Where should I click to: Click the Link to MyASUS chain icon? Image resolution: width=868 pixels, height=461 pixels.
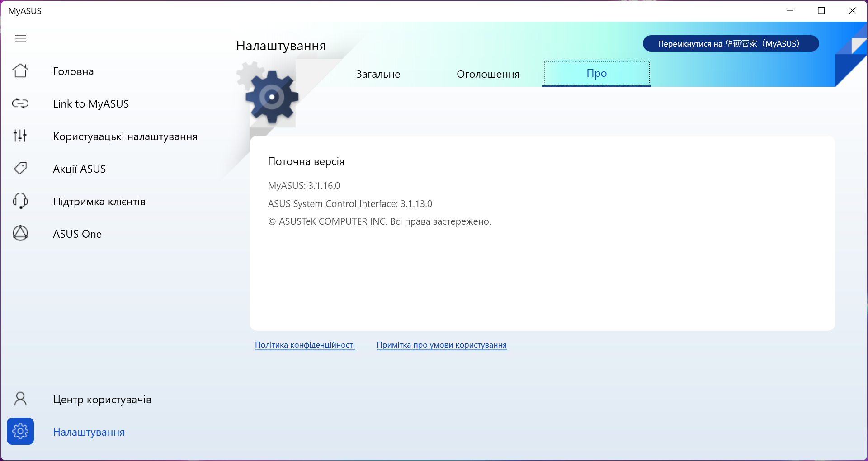click(20, 103)
